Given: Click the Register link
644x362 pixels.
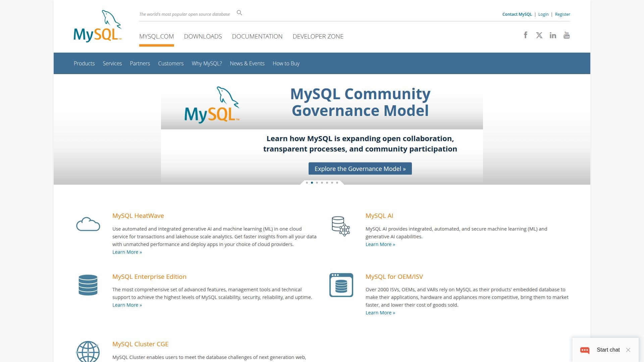Looking at the screenshot, I should [562, 14].
